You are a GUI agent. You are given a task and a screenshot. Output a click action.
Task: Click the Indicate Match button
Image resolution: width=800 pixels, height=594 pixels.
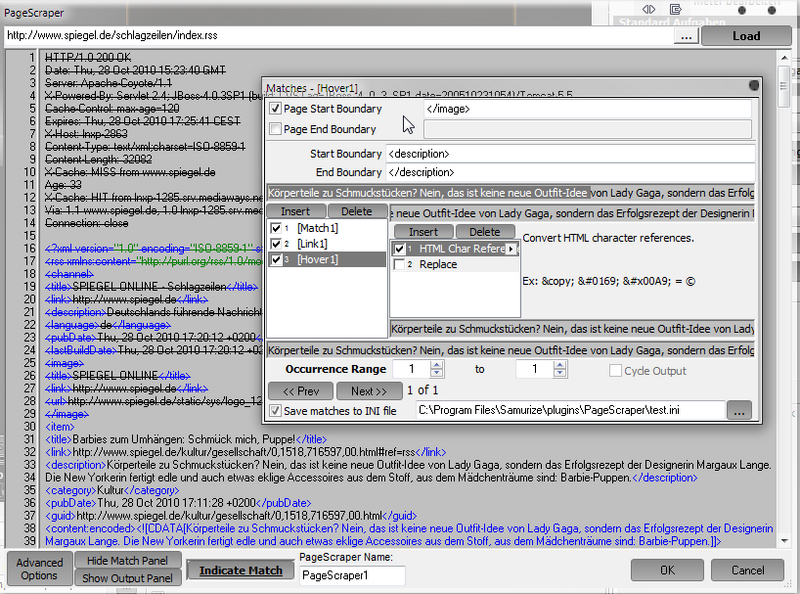point(241,571)
